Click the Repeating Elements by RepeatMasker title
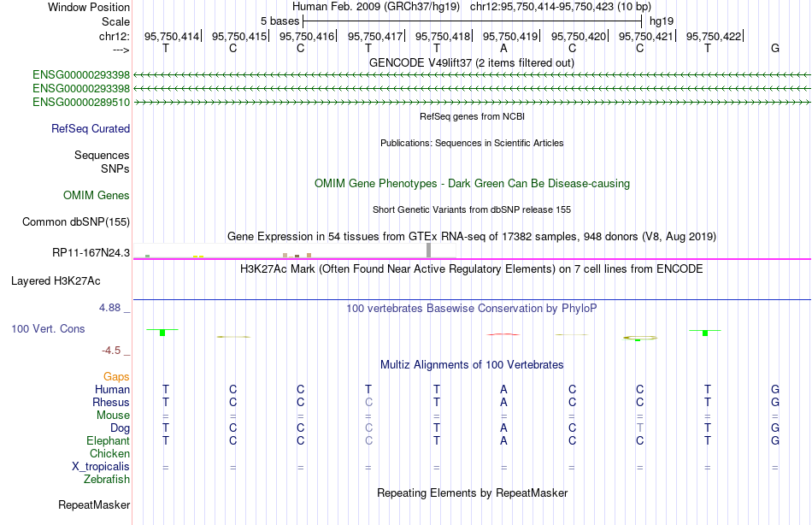Viewport: 812px width, 525px height. (x=473, y=493)
